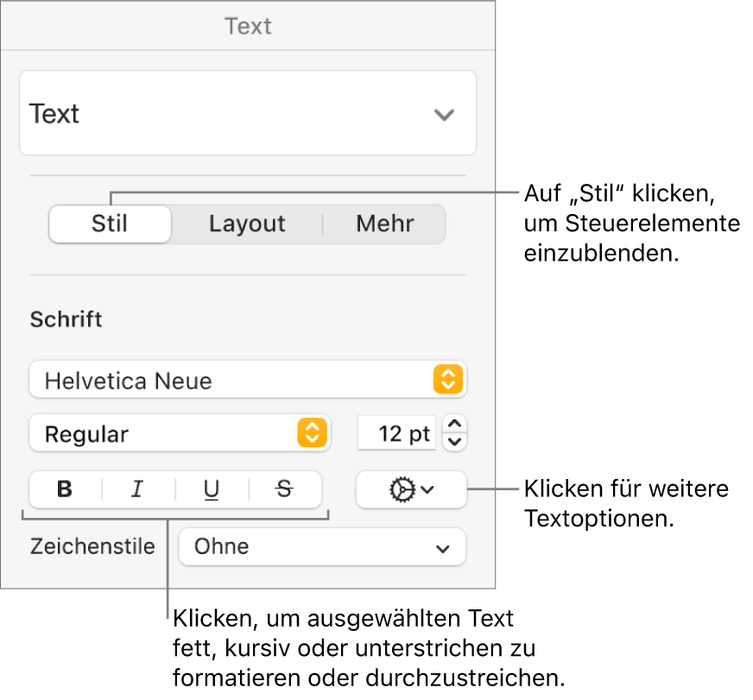Open the Zeichenstile dropdown showing Ohne
The image size is (753, 700).
(321, 546)
